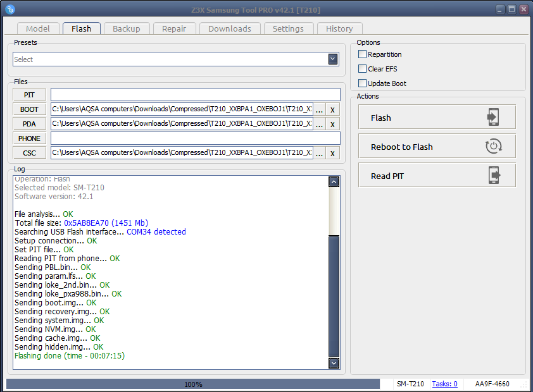Click the Read PIT button

point(437,176)
